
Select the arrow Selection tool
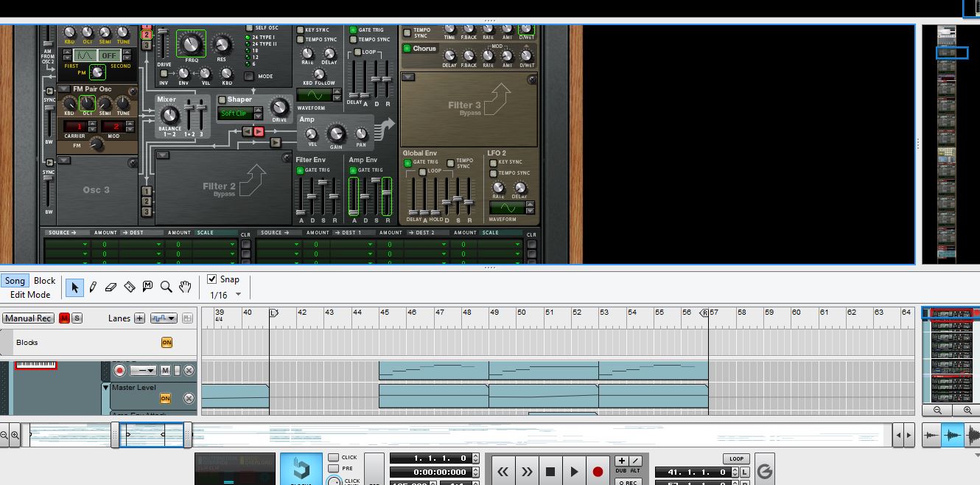[x=74, y=287]
